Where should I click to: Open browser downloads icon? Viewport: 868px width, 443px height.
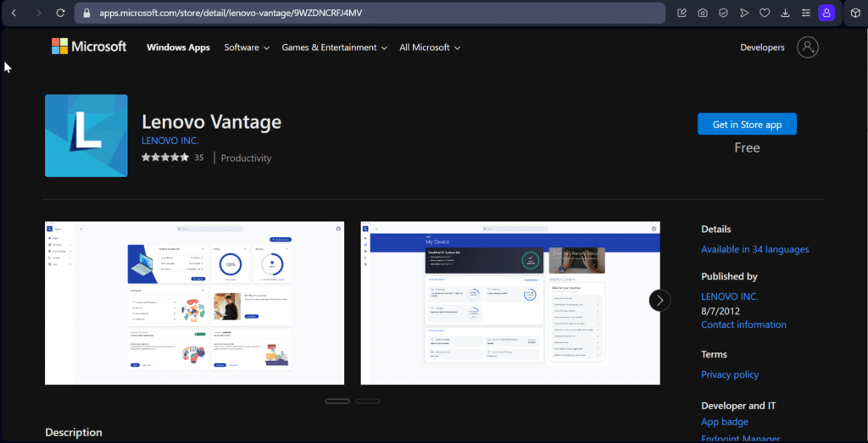[x=785, y=13]
